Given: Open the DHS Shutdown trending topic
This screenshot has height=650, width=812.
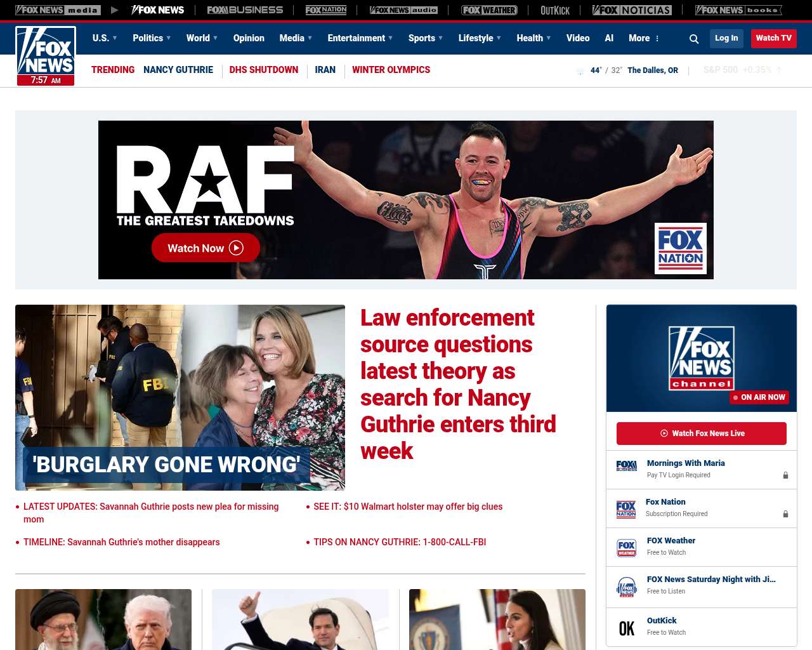Looking at the screenshot, I should [264, 70].
